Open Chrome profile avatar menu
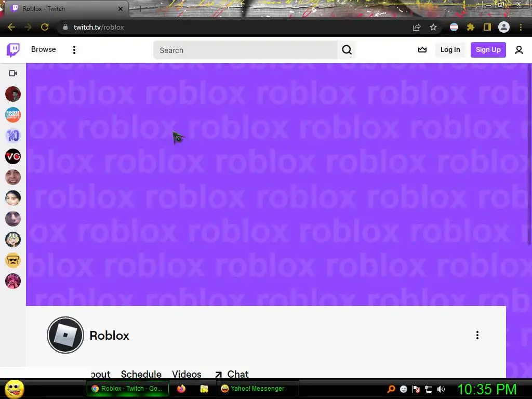532x399 pixels. pos(504,27)
